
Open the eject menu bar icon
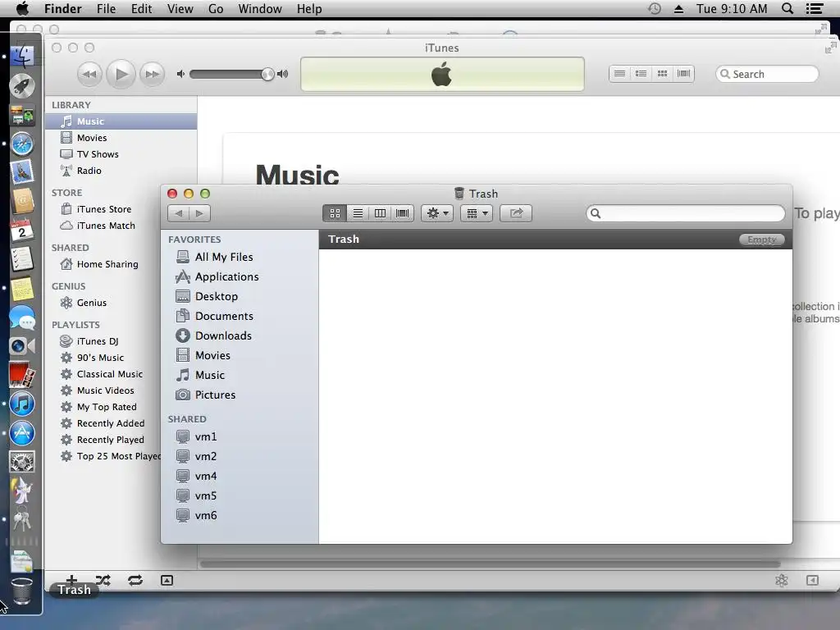point(678,8)
